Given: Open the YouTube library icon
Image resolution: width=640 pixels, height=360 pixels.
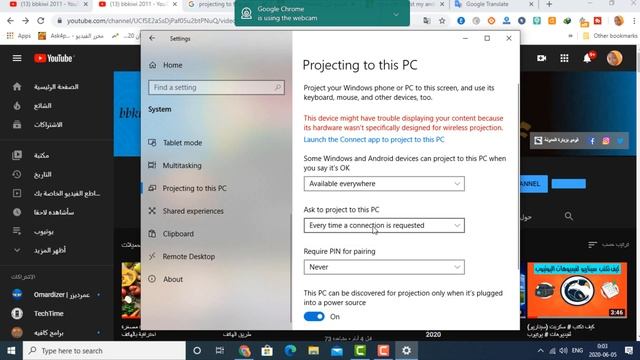Looking at the screenshot, I should [x=17, y=155].
